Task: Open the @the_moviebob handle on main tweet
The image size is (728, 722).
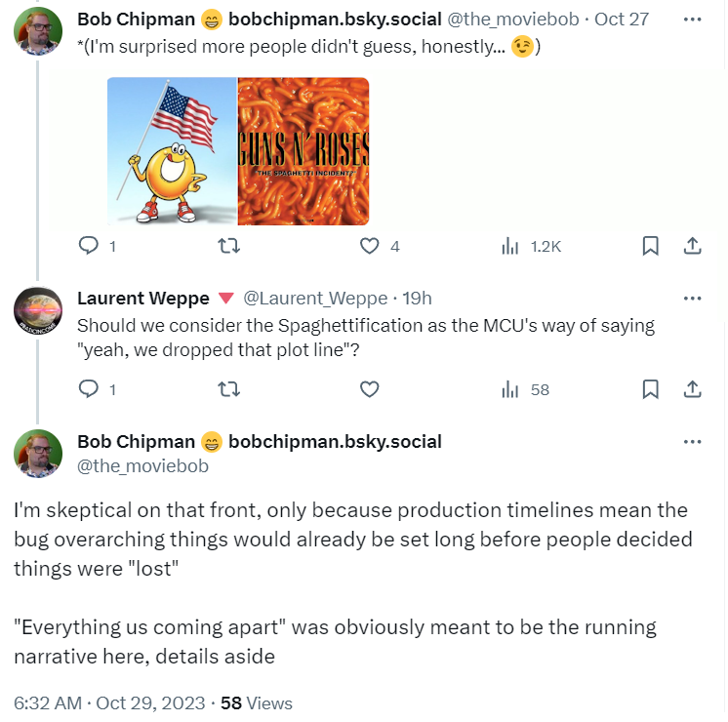Action: click(x=142, y=466)
